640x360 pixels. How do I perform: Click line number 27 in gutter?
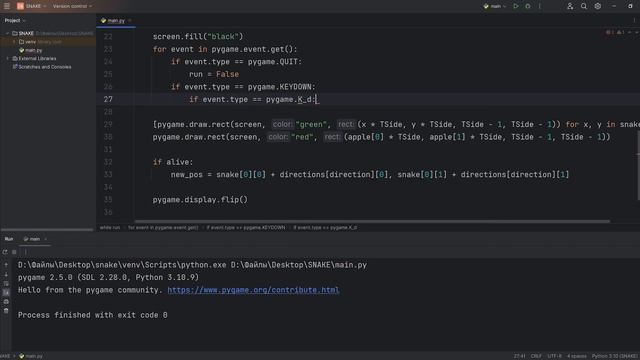108,99
